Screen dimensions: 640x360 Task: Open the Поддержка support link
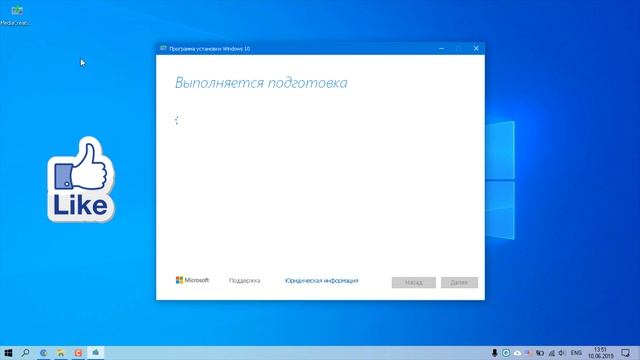pos(244,280)
